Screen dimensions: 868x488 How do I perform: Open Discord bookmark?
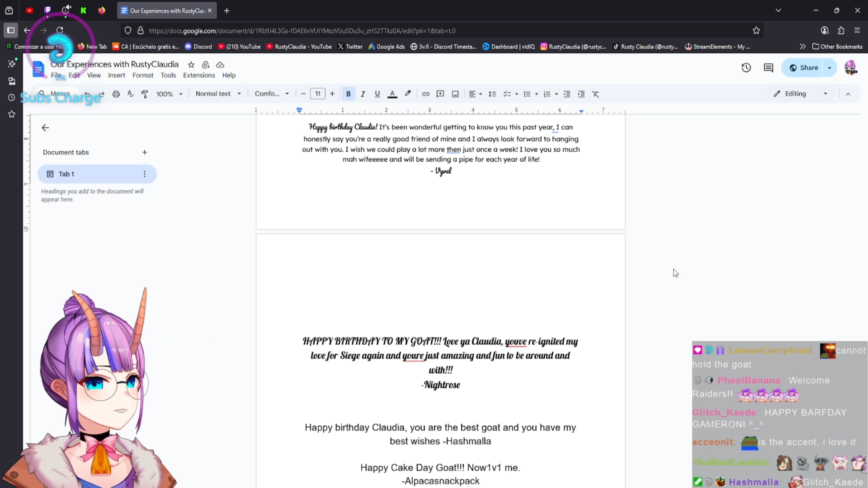[198, 47]
